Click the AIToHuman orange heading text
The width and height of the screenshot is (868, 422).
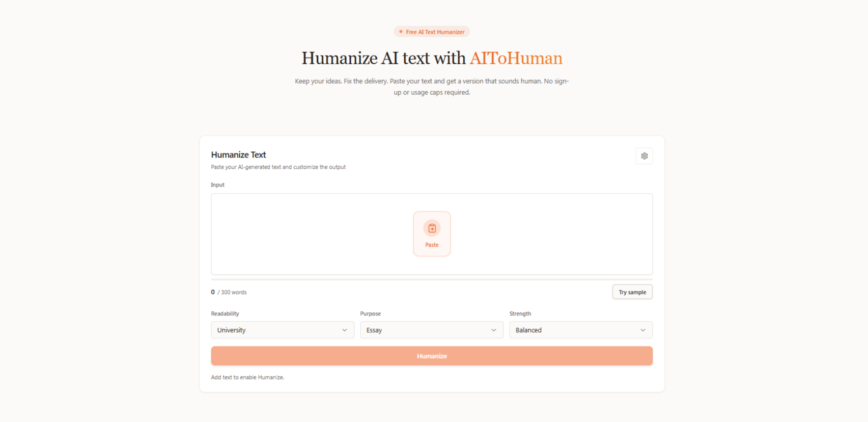point(516,58)
